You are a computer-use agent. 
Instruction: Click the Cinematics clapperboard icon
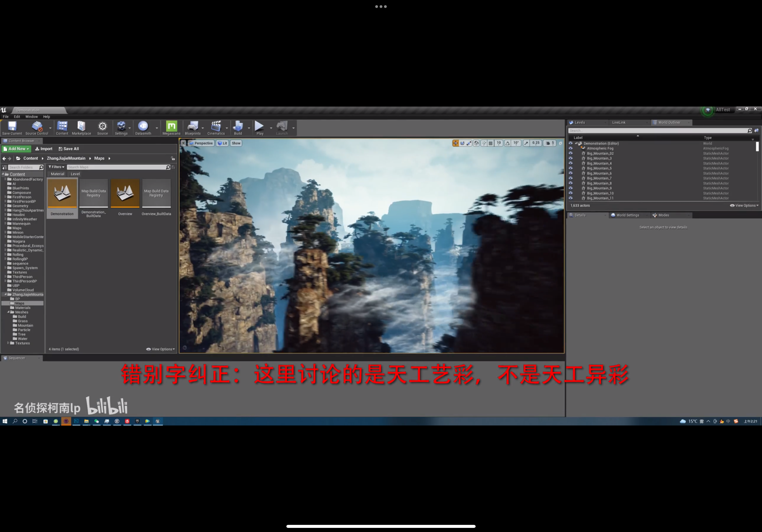pos(216,126)
